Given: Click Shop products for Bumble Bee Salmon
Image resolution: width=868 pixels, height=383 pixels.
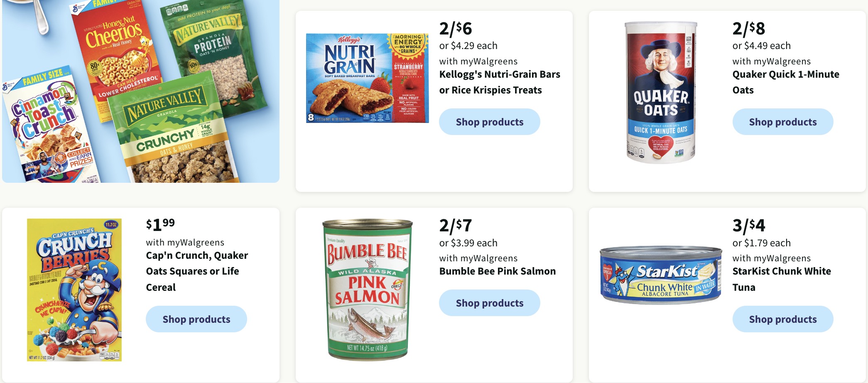Looking at the screenshot, I should tap(489, 303).
